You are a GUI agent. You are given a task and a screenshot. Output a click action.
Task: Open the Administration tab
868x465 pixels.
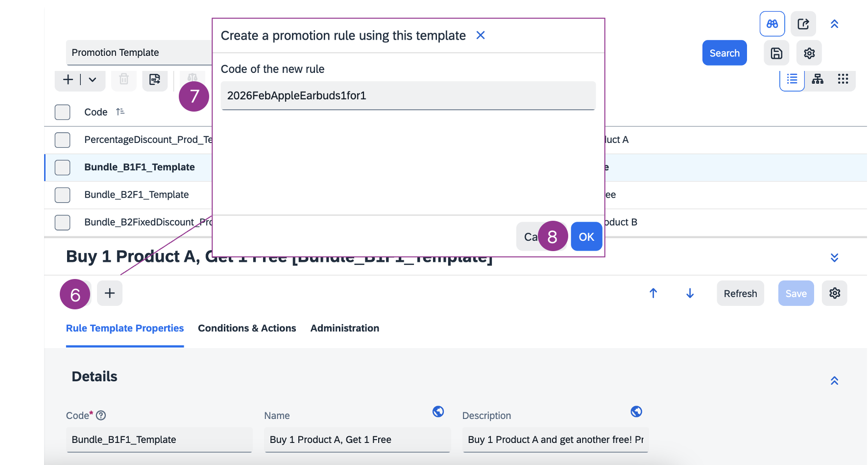point(344,328)
